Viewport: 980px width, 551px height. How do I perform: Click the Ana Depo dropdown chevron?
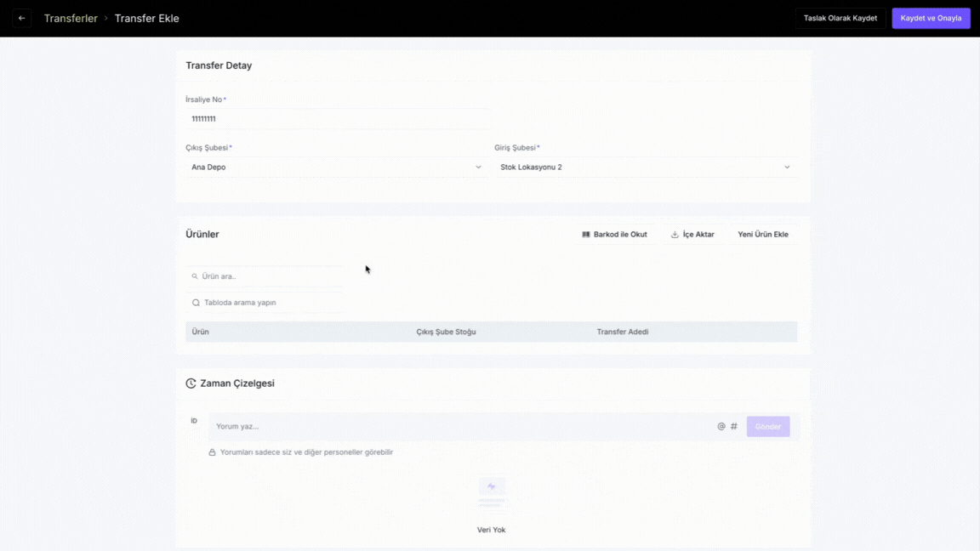[x=478, y=167]
